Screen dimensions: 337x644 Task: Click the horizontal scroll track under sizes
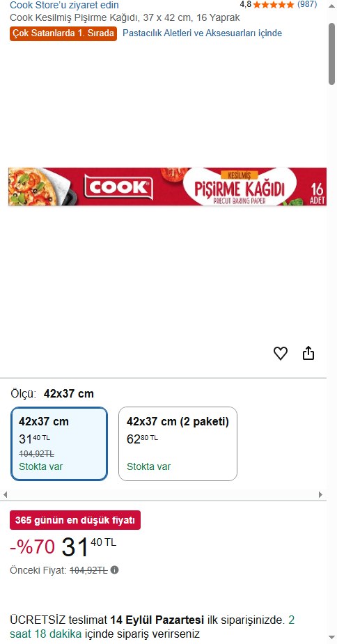(163, 494)
